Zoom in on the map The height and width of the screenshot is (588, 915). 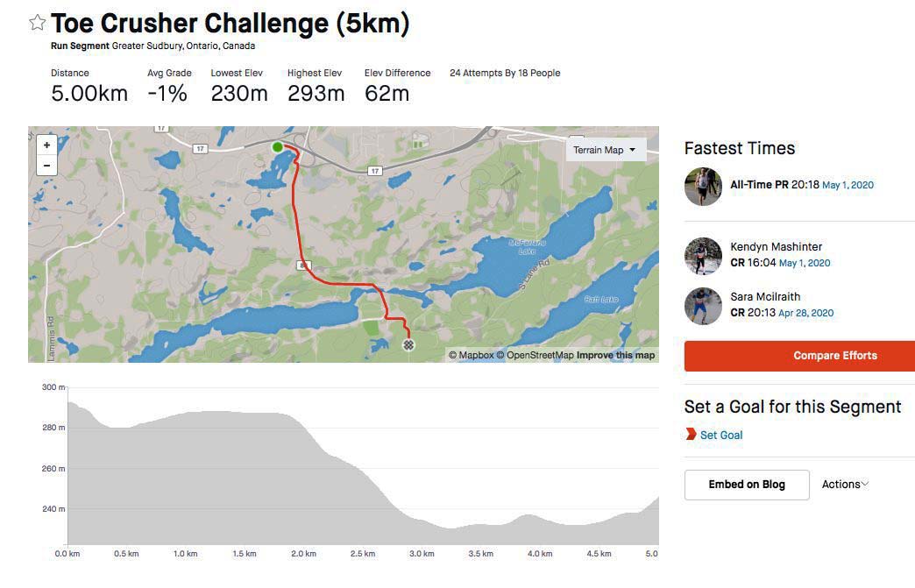coord(46,145)
